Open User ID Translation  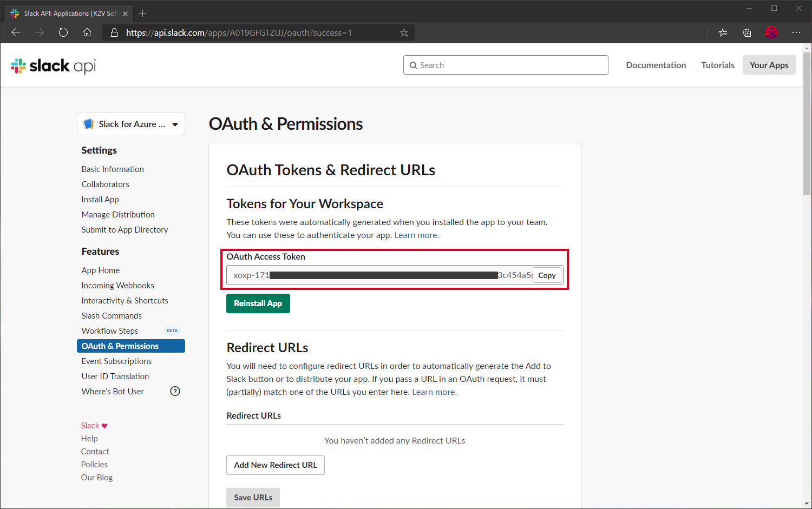(x=115, y=376)
